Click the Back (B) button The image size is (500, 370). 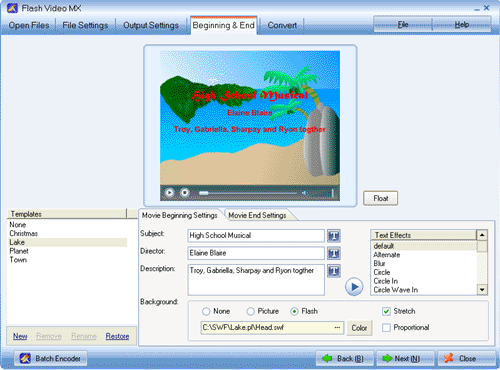(x=345, y=359)
